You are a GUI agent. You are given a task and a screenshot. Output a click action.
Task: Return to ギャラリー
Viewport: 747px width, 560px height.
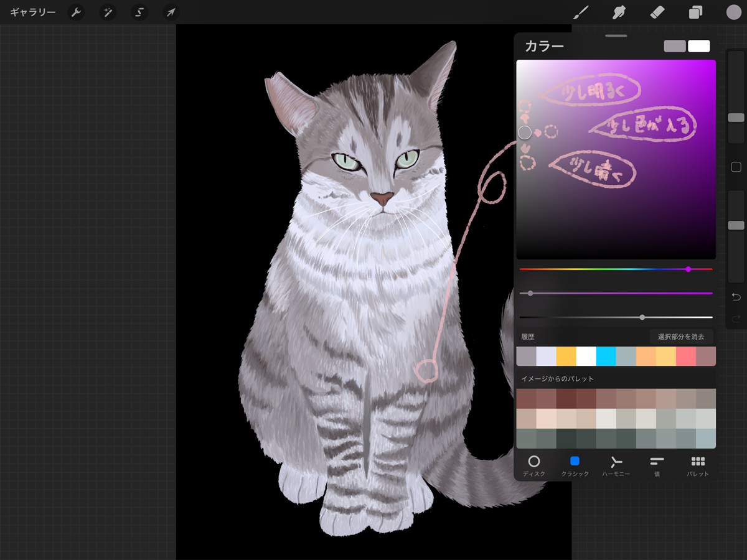[x=32, y=12]
